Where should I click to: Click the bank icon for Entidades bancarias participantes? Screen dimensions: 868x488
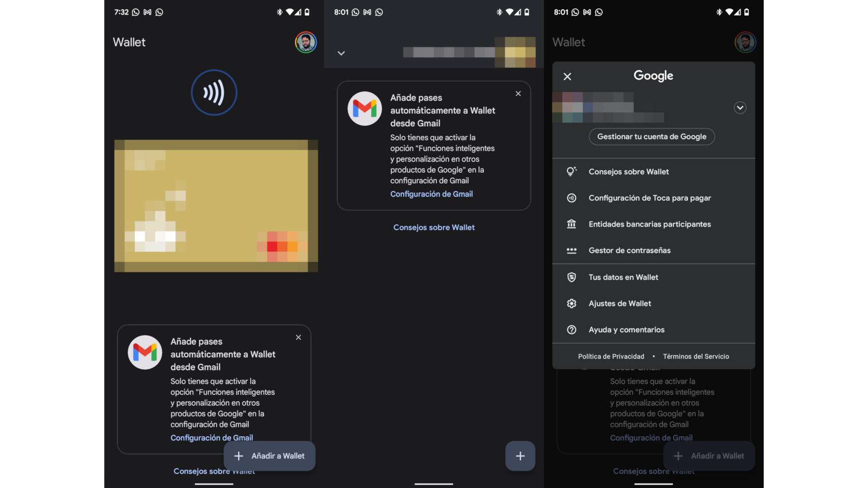(x=572, y=224)
